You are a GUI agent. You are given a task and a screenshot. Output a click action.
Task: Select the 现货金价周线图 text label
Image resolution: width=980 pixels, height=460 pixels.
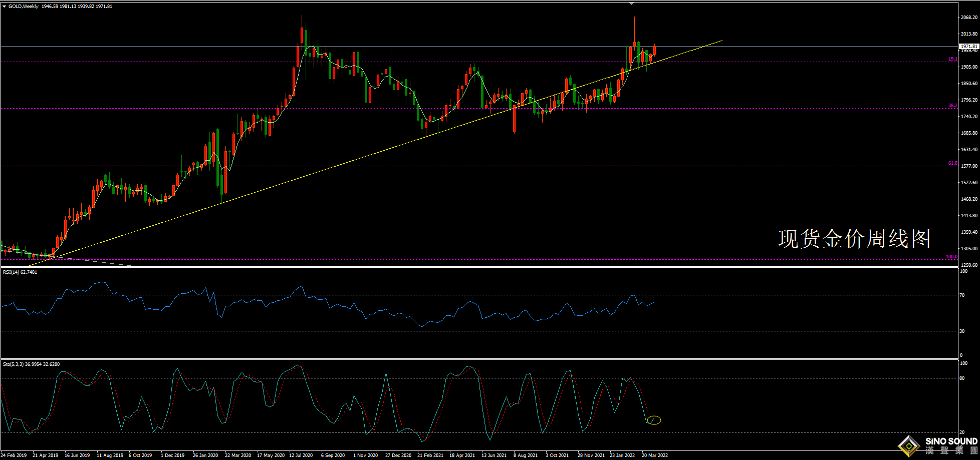[854, 239]
